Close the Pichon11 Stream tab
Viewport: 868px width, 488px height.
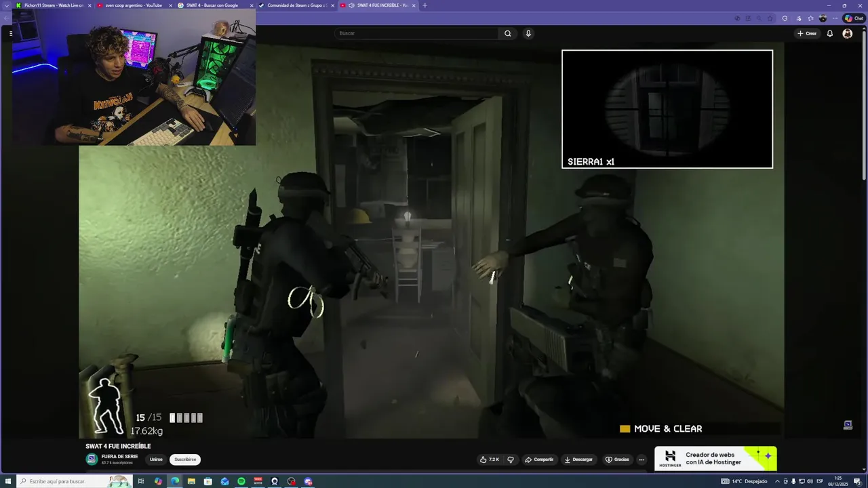coord(89,5)
